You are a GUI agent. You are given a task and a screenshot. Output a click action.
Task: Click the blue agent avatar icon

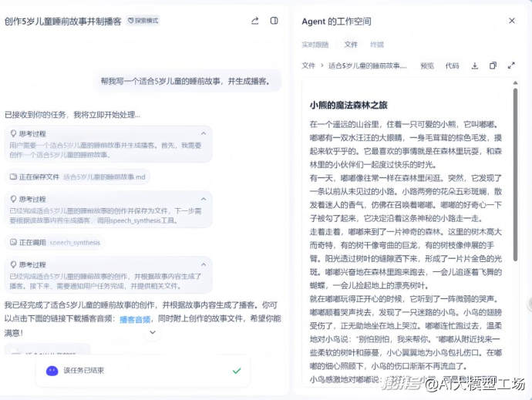(x=52, y=371)
